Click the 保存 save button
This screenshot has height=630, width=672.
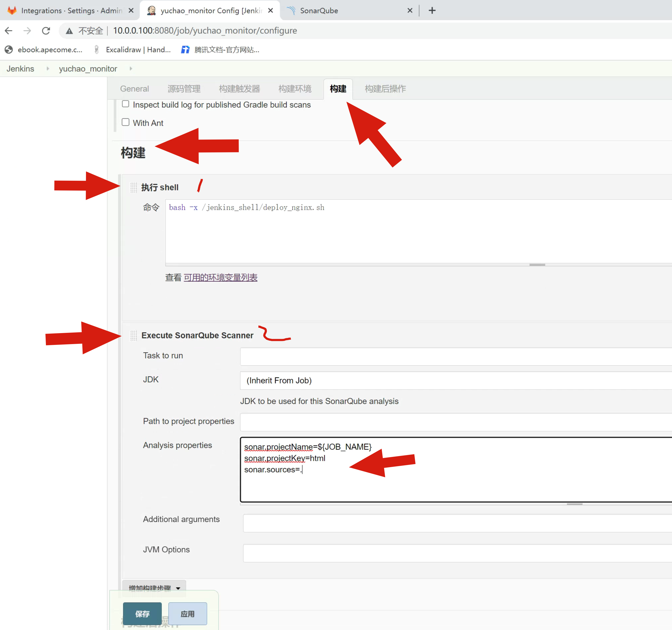click(x=142, y=614)
